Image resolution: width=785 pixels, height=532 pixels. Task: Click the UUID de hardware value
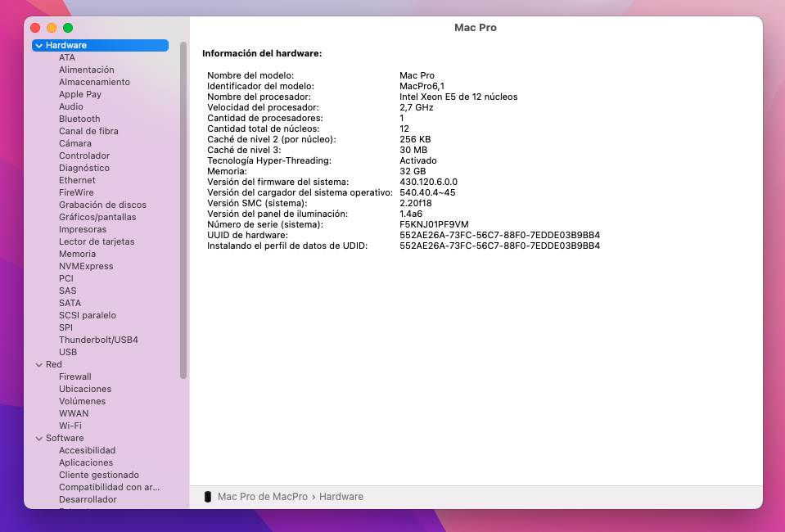click(x=499, y=235)
